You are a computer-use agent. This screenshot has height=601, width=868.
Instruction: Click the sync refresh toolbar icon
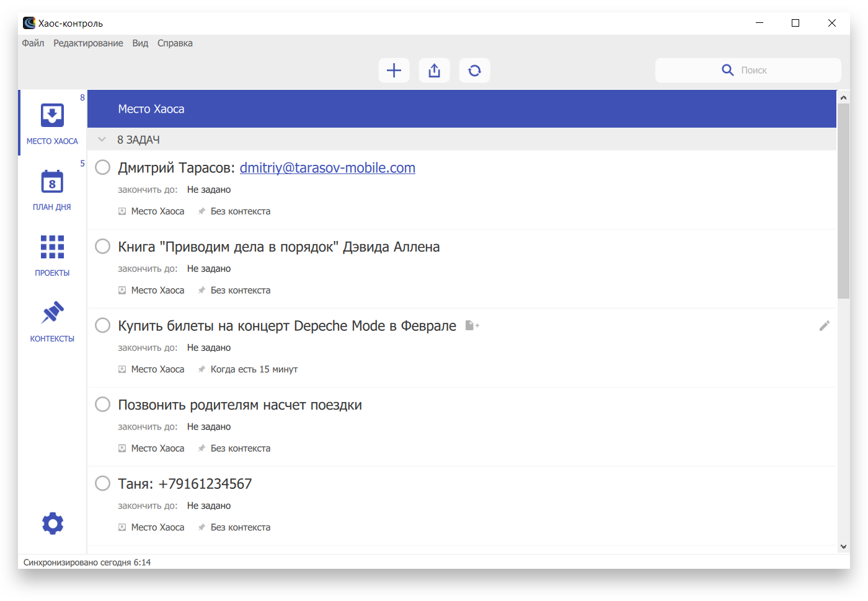pyautogui.click(x=474, y=71)
